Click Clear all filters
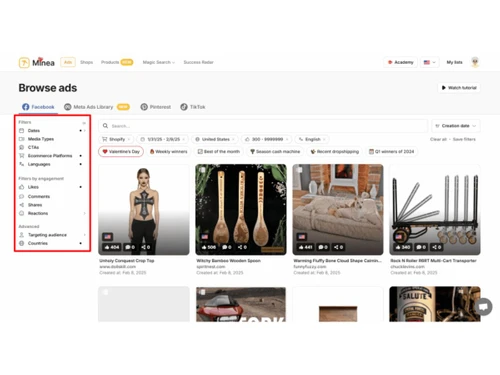This screenshot has height=375, width=500. coord(438,139)
